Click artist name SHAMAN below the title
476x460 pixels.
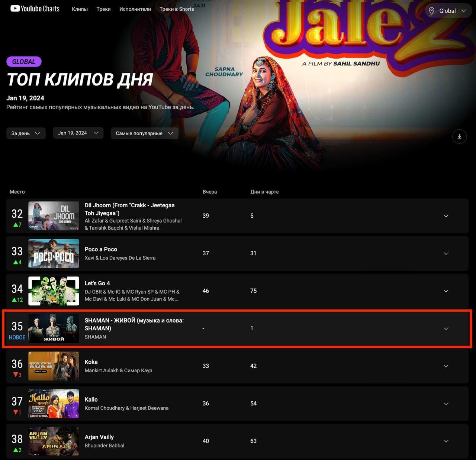95,337
